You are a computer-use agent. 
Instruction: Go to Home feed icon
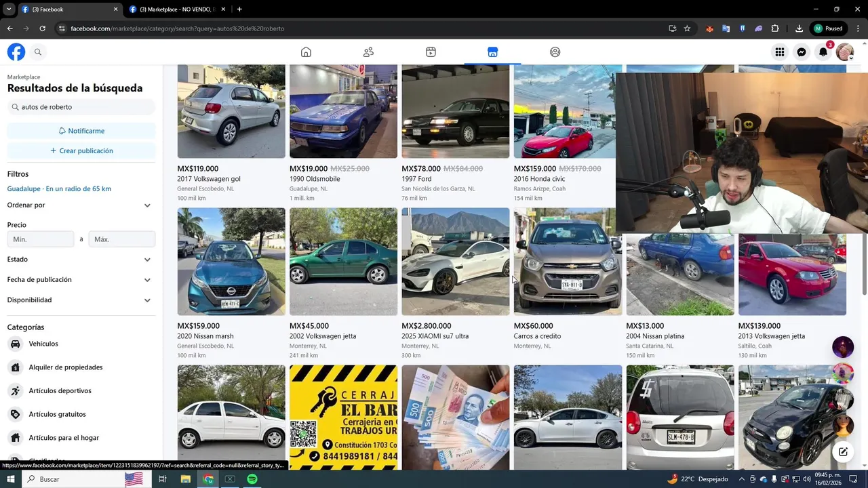click(x=306, y=52)
